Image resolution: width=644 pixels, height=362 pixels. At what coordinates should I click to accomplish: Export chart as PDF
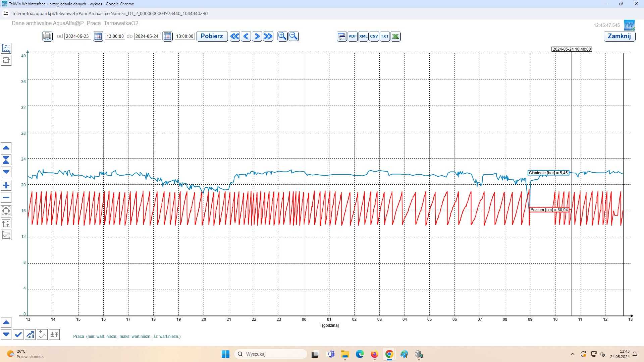(x=352, y=36)
